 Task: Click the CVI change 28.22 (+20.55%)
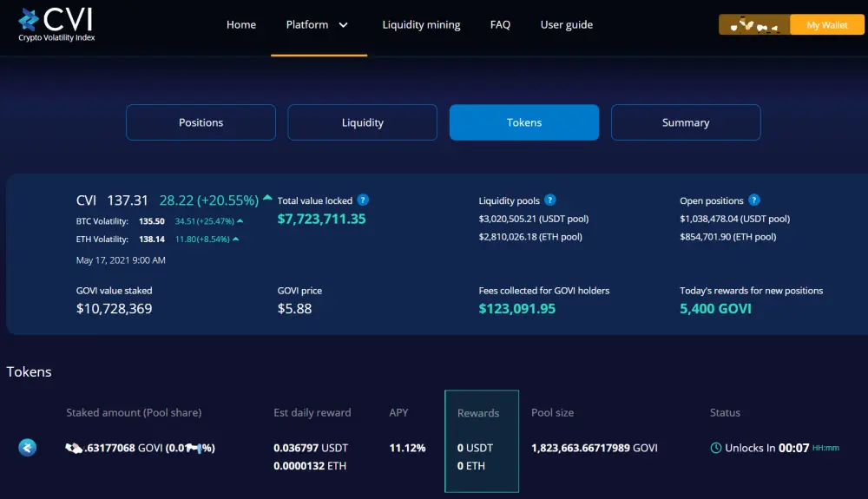tap(209, 200)
